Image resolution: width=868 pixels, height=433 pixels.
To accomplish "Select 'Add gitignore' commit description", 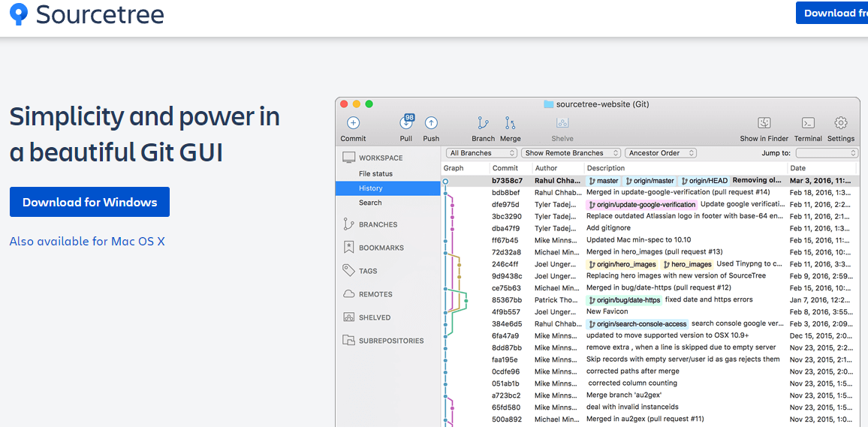I will (608, 228).
